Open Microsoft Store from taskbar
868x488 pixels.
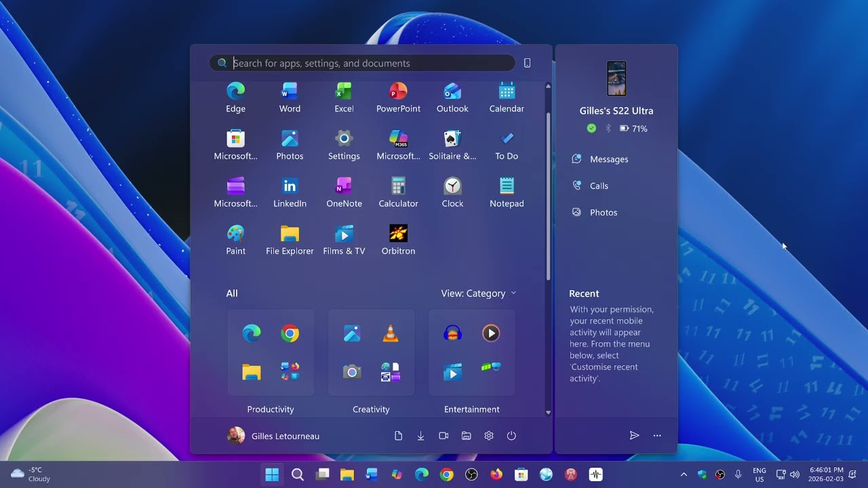(x=521, y=474)
